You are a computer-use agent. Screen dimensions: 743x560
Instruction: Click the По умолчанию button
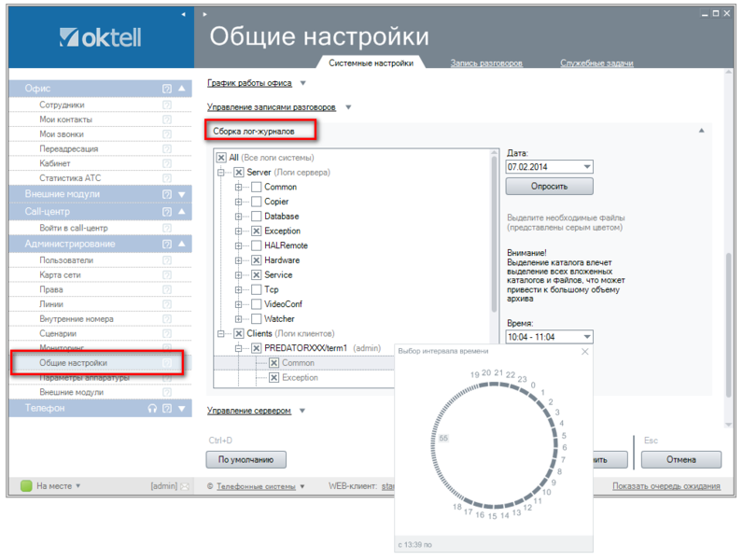(245, 459)
